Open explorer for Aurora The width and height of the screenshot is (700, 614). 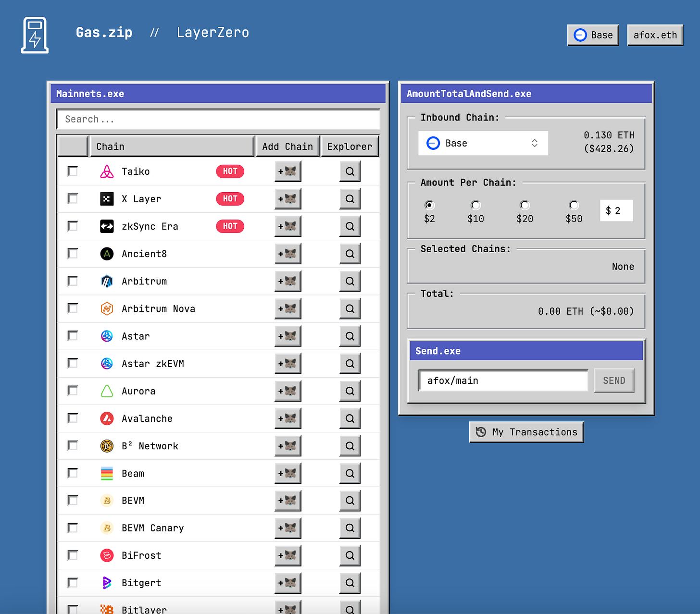(350, 391)
